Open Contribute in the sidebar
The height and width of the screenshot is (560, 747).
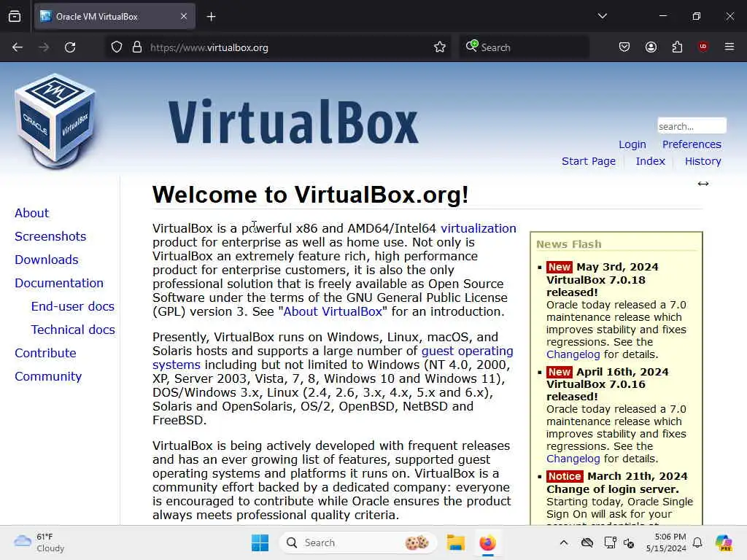tap(46, 354)
